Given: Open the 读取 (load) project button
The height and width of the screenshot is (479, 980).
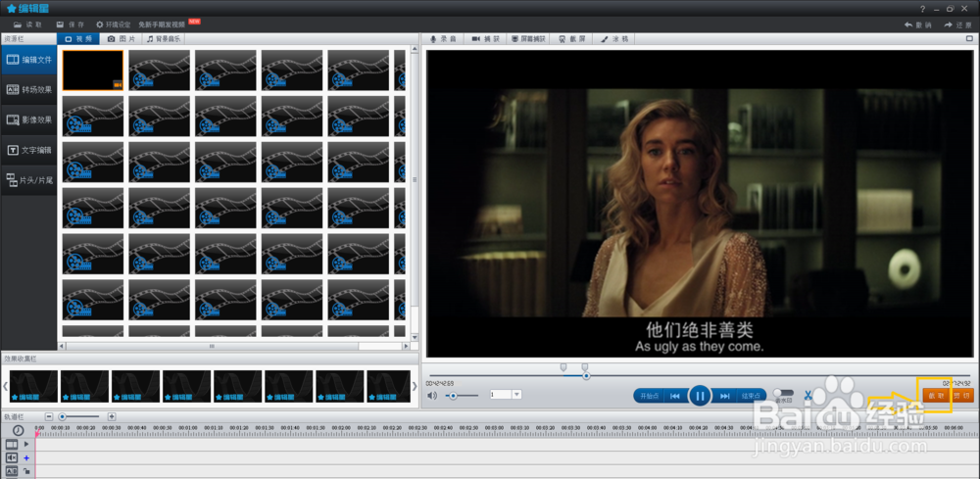Looking at the screenshot, I should coord(27,24).
